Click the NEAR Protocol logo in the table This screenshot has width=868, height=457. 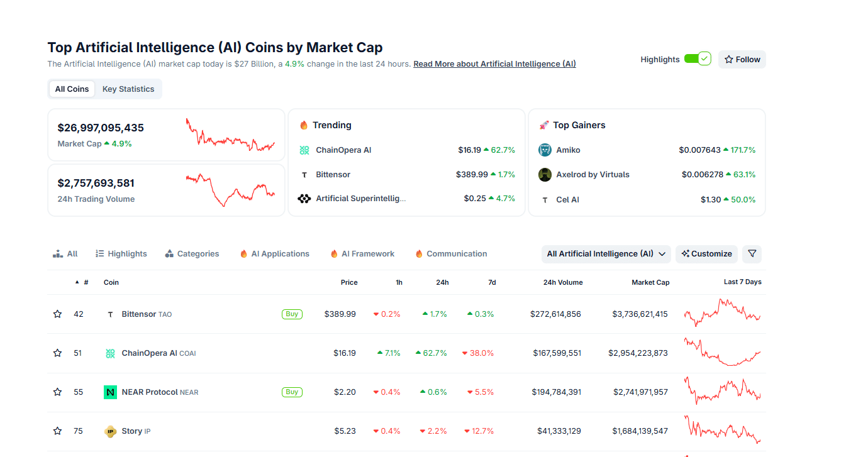(110, 392)
